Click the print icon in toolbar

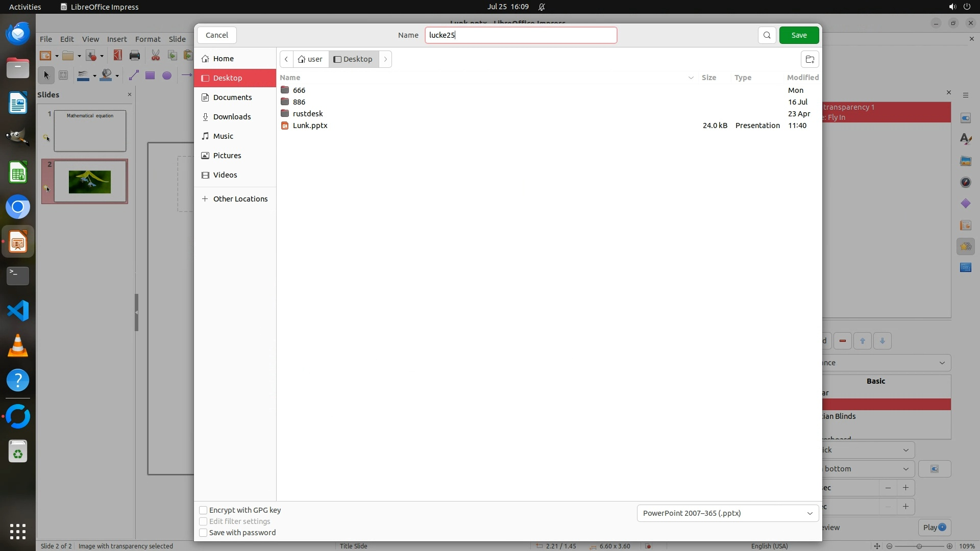135,56
